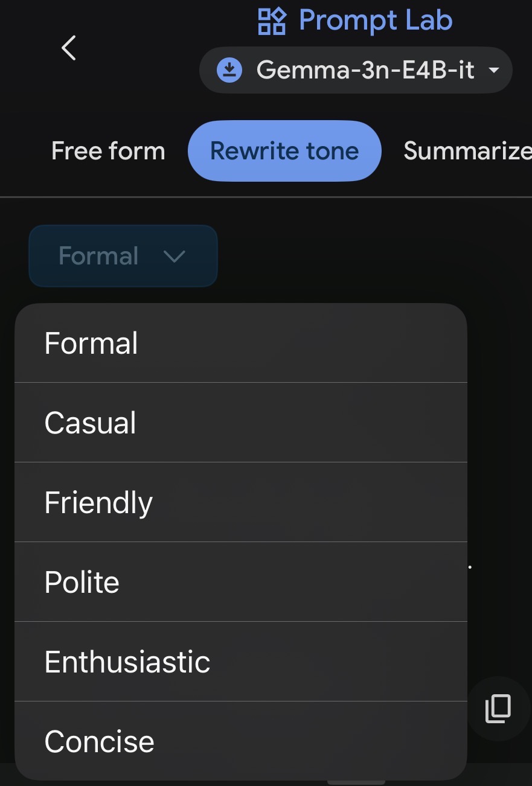Pick the Casual tone option

click(91, 423)
